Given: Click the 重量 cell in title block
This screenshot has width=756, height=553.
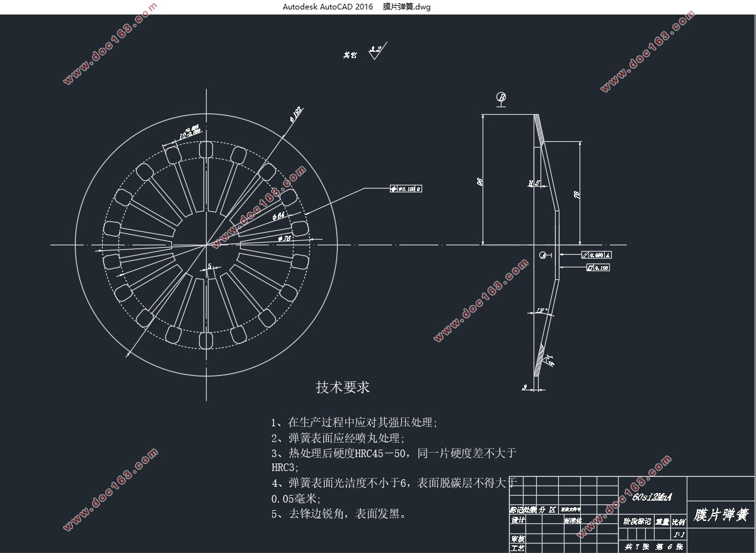Looking at the screenshot, I should pos(662,521).
